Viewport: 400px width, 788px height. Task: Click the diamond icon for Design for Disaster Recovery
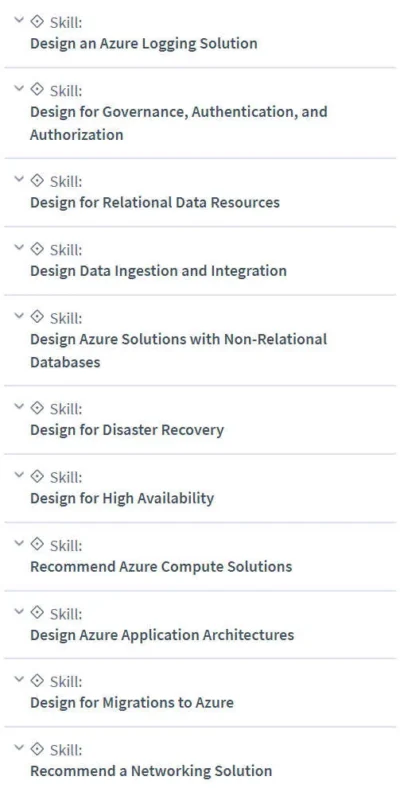click(x=37, y=407)
